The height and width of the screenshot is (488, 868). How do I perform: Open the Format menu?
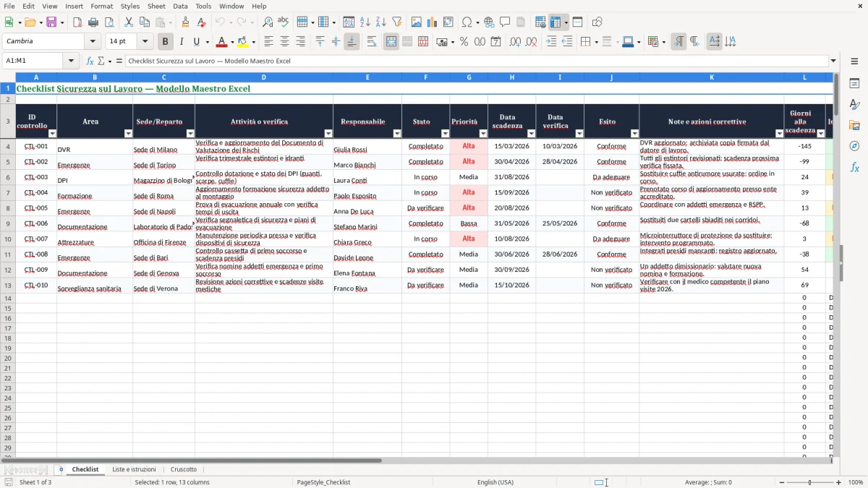click(x=101, y=6)
